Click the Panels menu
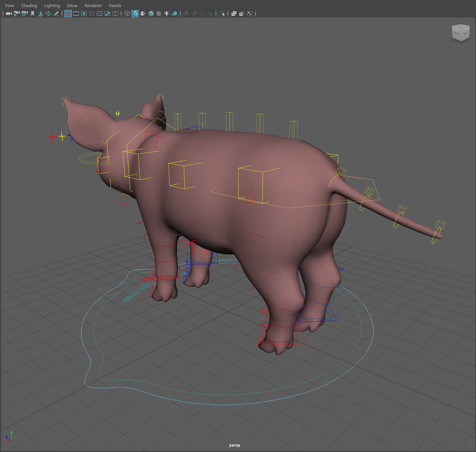The width and height of the screenshot is (476, 452). (115, 5)
